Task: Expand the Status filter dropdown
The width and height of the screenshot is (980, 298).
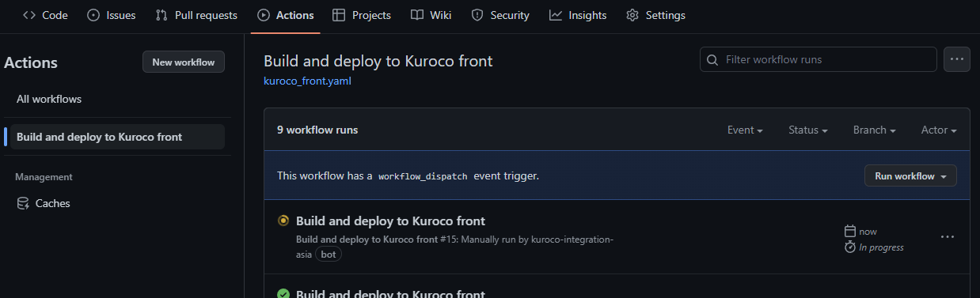Action: 808,130
